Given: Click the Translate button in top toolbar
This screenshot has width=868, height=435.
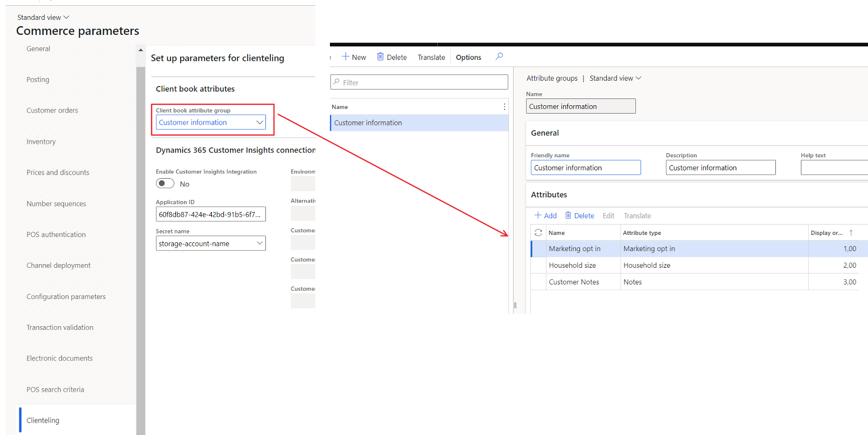Looking at the screenshot, I should pyautogui.click(x=431, y=57).
